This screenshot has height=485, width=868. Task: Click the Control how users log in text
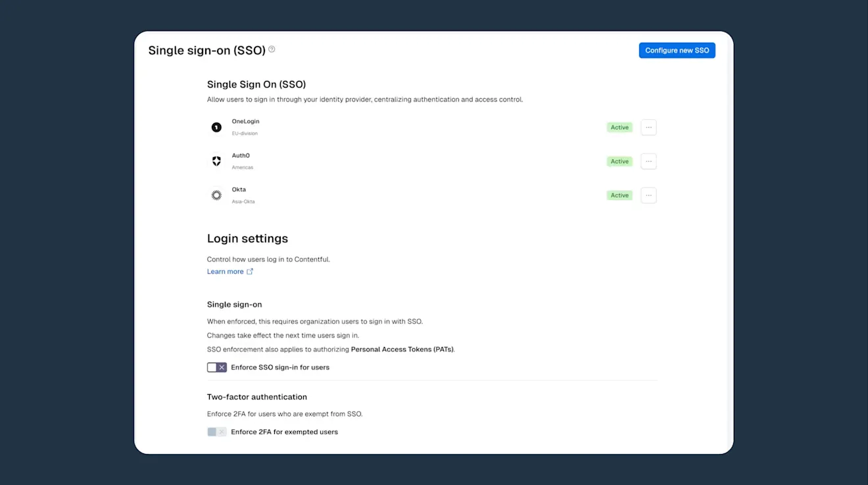coord(268,259)
